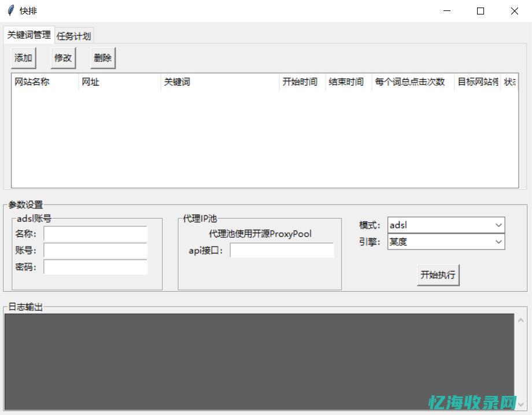532x415 pixels.
Task: Click the 开始执行 button
Action: [x=437, y=274]
